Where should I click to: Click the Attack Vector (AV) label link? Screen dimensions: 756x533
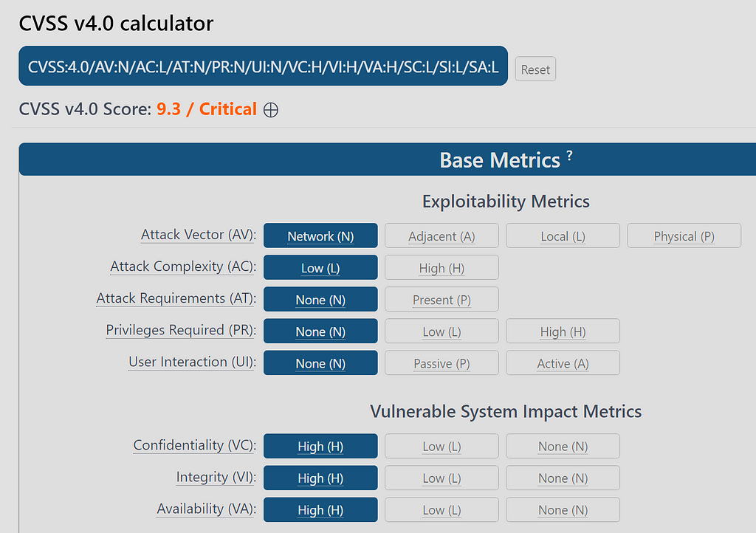pos(198,235)
